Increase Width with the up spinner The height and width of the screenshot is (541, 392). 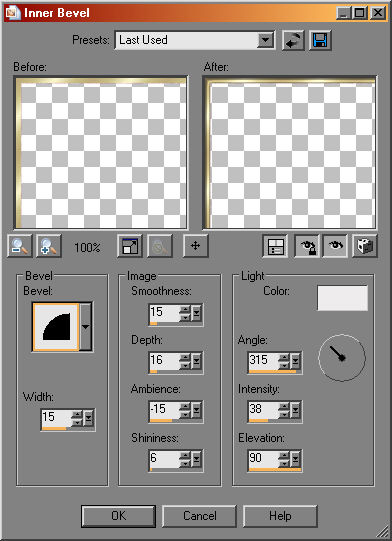pos(78,414)
